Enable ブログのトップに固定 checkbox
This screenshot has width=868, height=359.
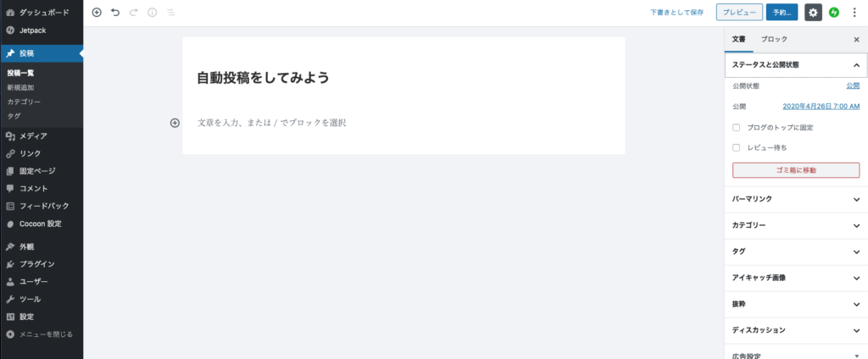(x=737, y=127)
